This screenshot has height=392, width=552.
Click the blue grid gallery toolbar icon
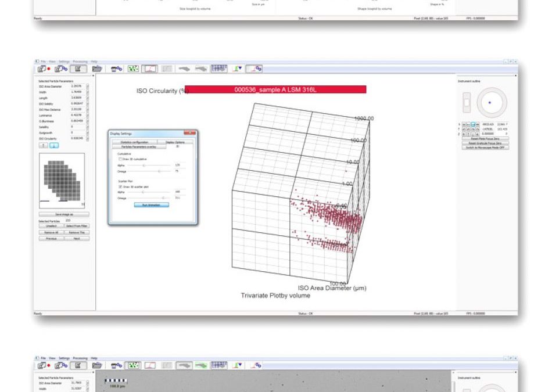(219, 69)
